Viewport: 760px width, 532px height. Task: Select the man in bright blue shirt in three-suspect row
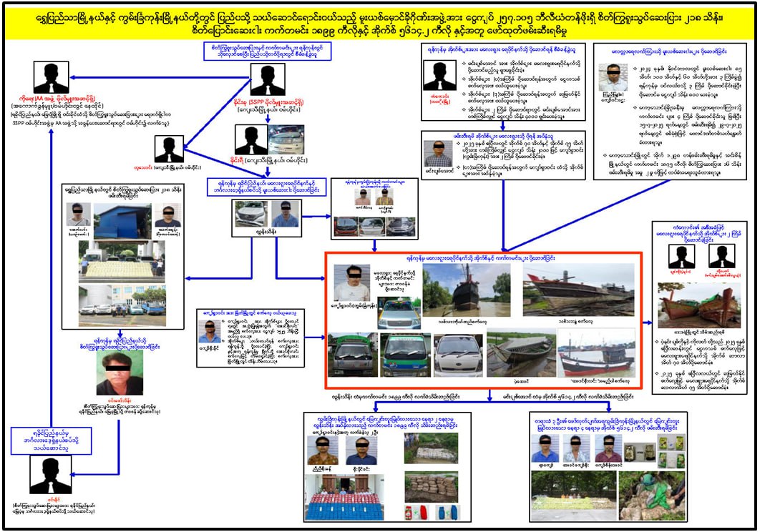pyautogui.click(x=545, y=448)
